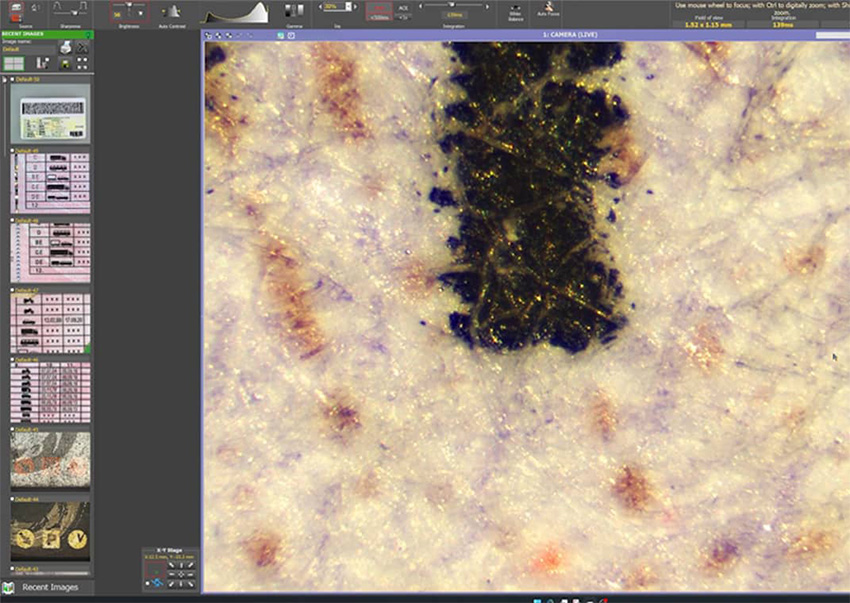Open the Gamma control icon
This screenshot has height=603, width=850.
294,11
